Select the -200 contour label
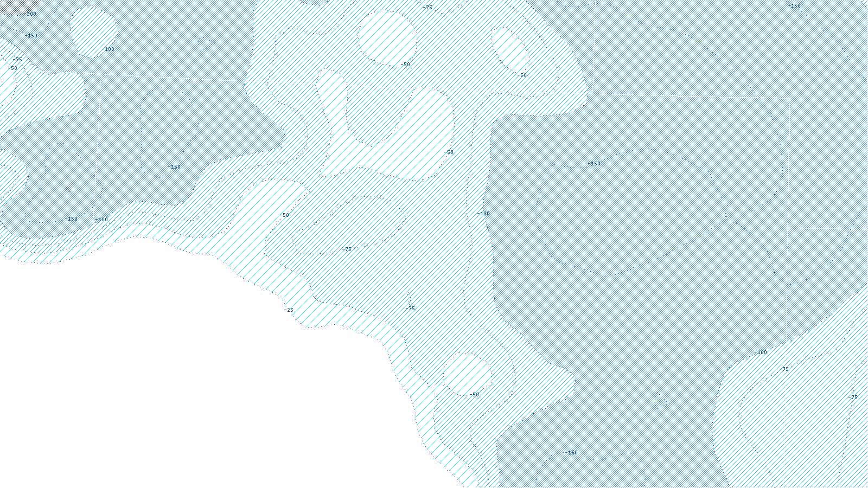 30,14
